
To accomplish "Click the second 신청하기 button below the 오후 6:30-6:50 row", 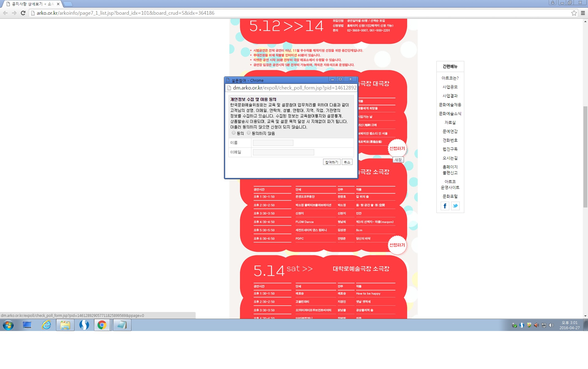I will point(397,245).
